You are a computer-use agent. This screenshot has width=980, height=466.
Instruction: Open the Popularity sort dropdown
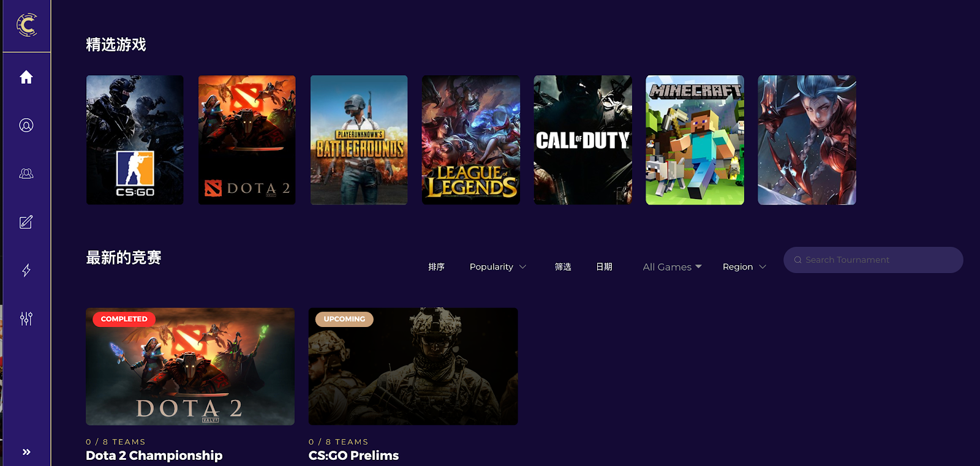coord(498,267)
